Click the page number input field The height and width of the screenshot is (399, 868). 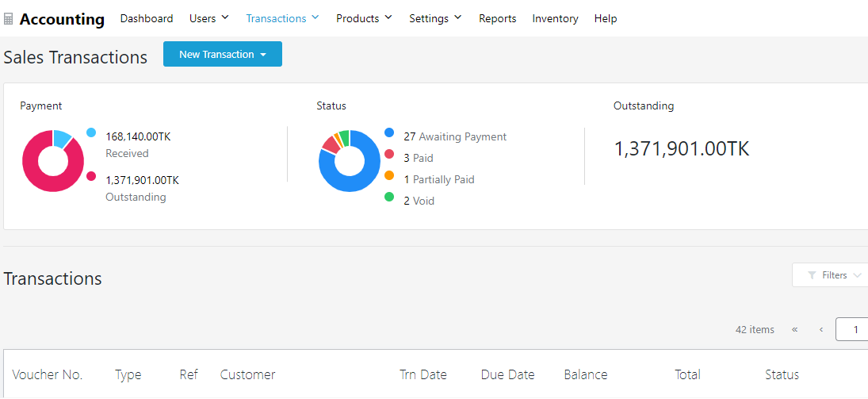coord(853,330)
